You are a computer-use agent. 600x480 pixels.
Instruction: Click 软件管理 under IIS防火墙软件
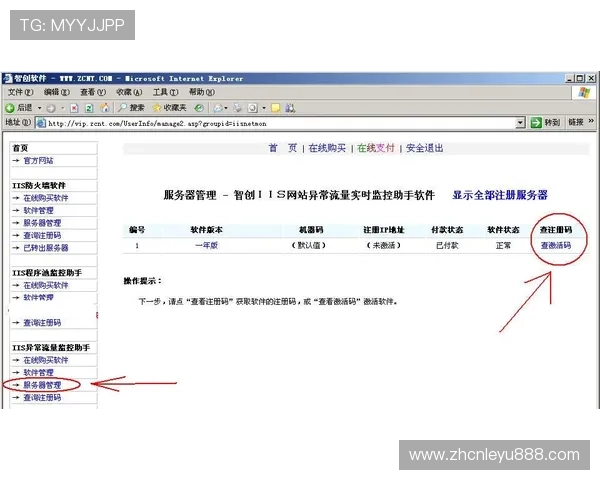pyautogui.click(x=38, y=211)
